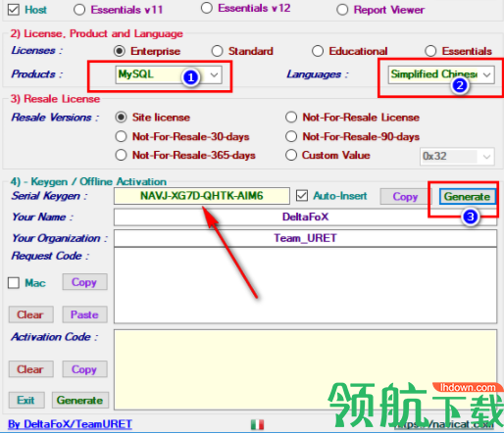The image size is (504, 434).
Task: Click the Your Name field
Action: tap(305, 217)
